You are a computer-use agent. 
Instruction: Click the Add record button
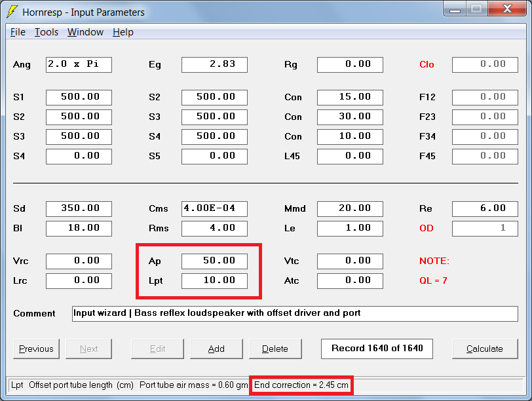point(216,349)
